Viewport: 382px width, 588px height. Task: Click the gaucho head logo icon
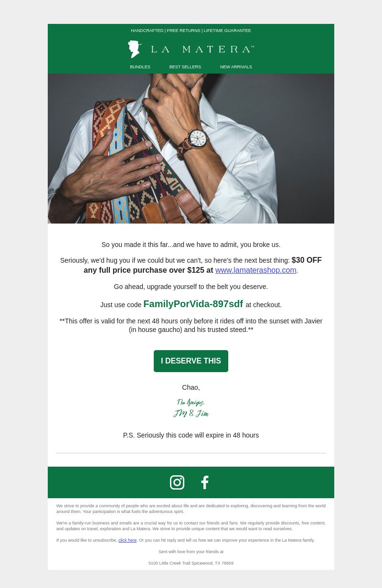[x=135, y=49]
